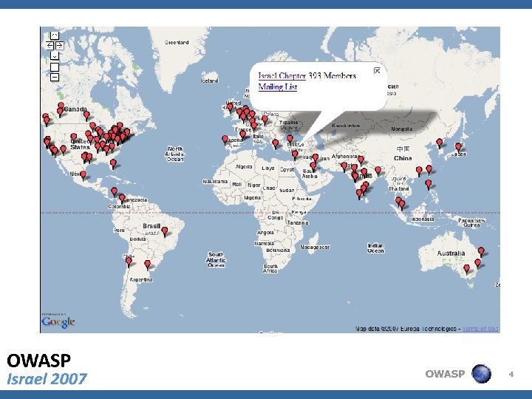
Task: Select the marker on Korea
Action: tap(440, 143)
